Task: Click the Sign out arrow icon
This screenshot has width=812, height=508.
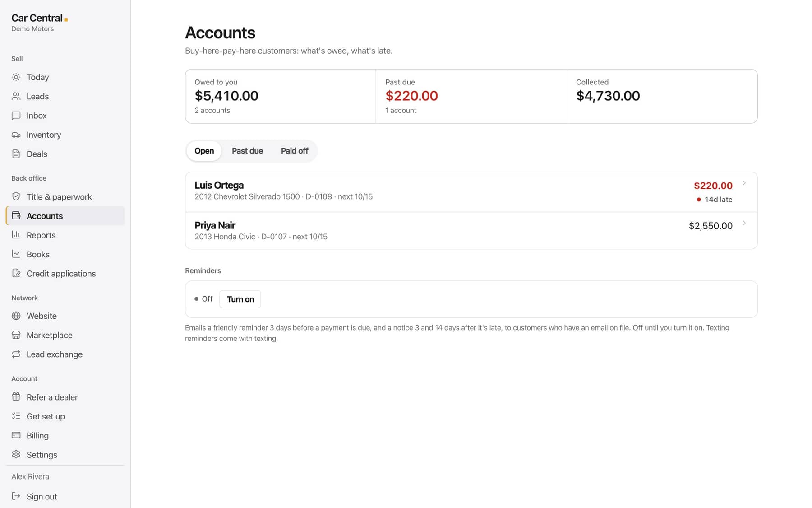Action: pos(16,496)
